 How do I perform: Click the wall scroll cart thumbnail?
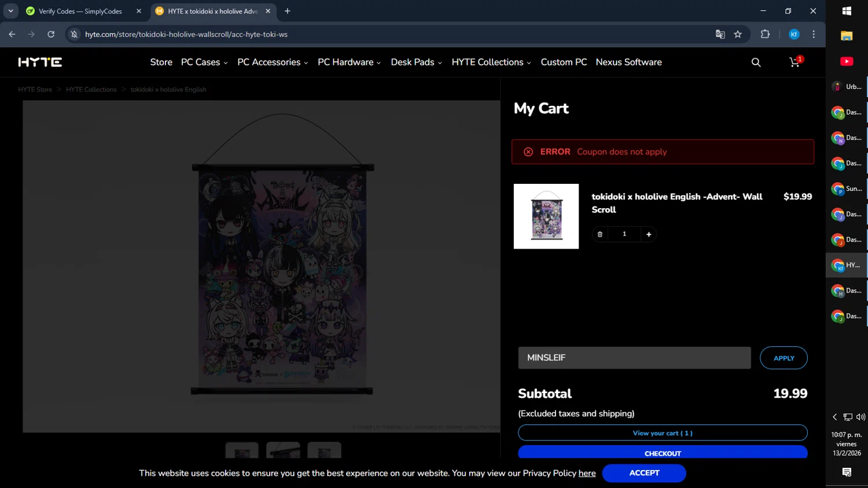pos(546,216)
